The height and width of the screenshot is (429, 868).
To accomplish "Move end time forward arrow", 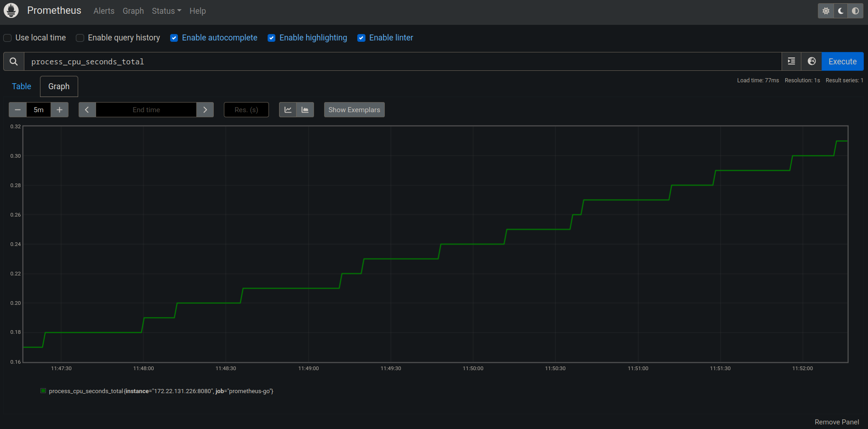I will point(205,110).
